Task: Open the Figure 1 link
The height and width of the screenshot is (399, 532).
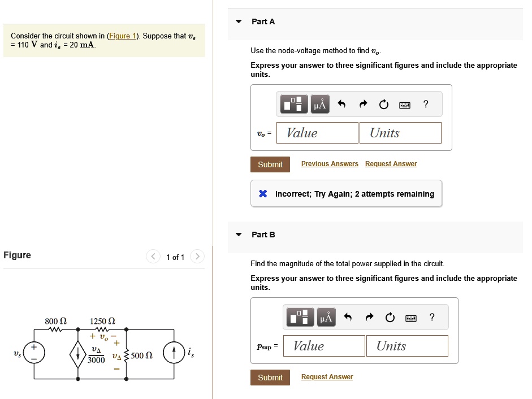Action: 123,36
